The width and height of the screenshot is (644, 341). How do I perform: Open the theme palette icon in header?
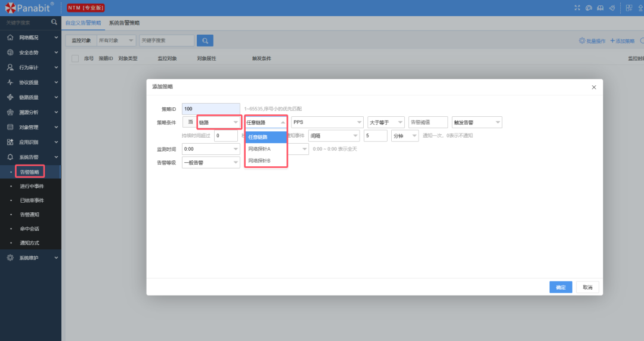tap(589, 8)
